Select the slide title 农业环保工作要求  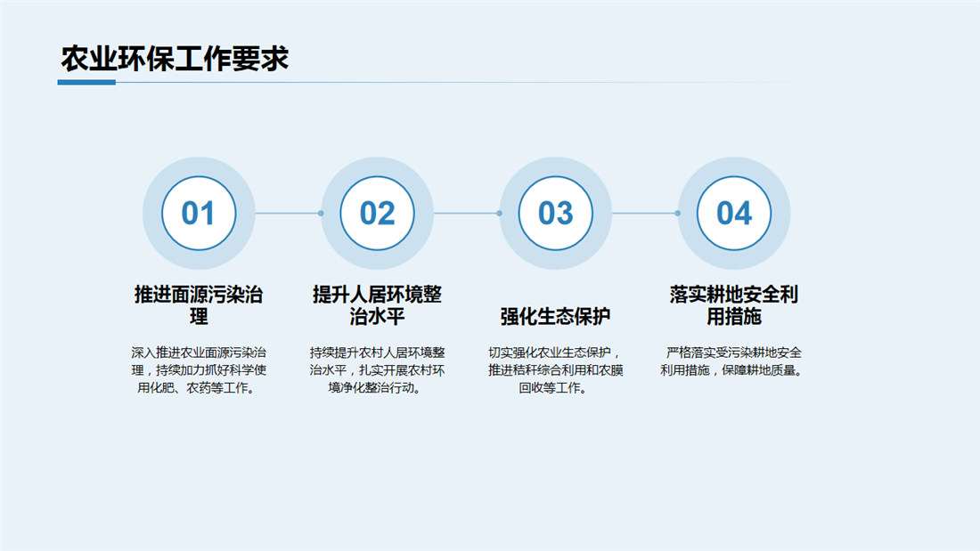pyautogui.click(x=175, y=59)
